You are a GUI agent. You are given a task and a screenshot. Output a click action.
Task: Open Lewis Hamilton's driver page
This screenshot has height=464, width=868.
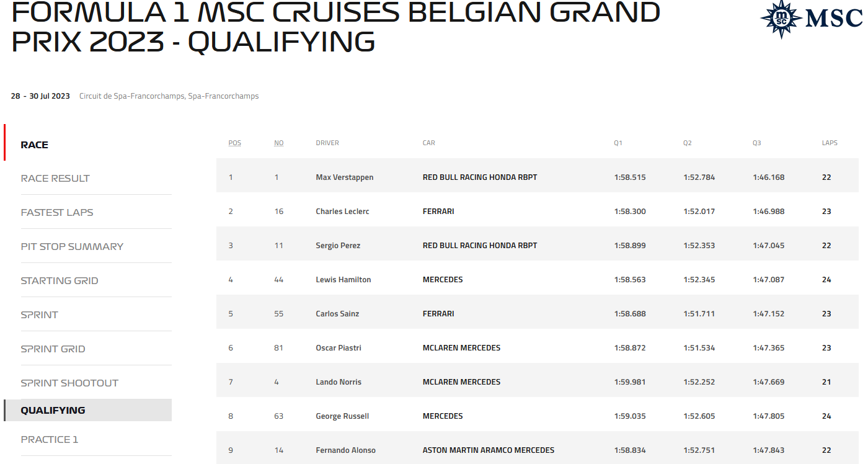pos(343,280)
